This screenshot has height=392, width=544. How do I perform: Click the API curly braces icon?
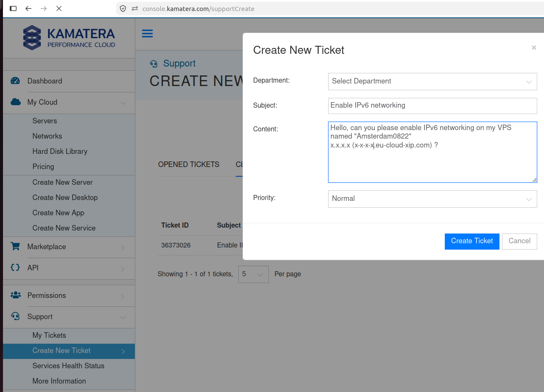coord(15,267)
